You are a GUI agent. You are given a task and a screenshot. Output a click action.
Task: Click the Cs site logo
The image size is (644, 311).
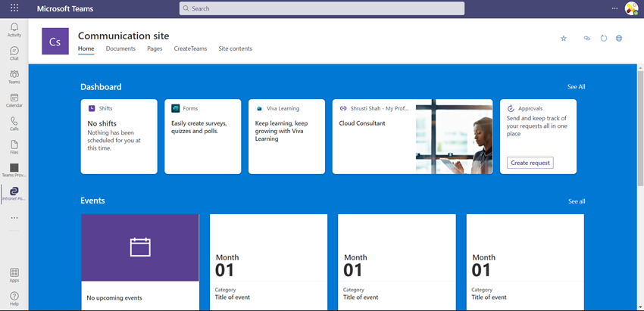click(55, 42)
